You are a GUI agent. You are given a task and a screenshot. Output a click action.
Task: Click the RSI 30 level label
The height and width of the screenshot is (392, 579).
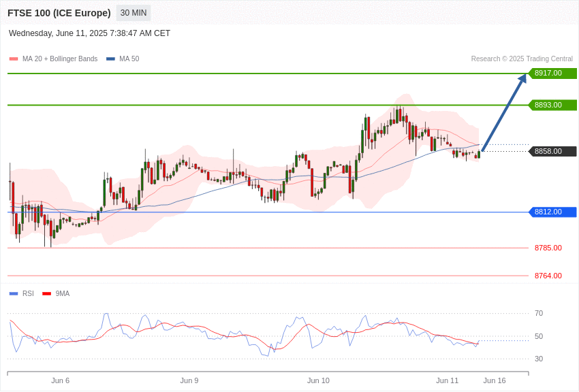point(539,359)
